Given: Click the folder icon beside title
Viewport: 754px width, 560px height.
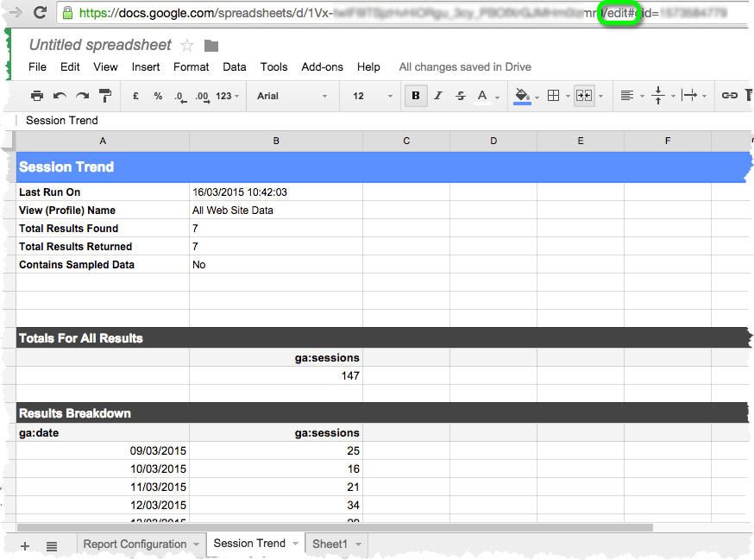Looking at the screenshot, I should 211,46.
